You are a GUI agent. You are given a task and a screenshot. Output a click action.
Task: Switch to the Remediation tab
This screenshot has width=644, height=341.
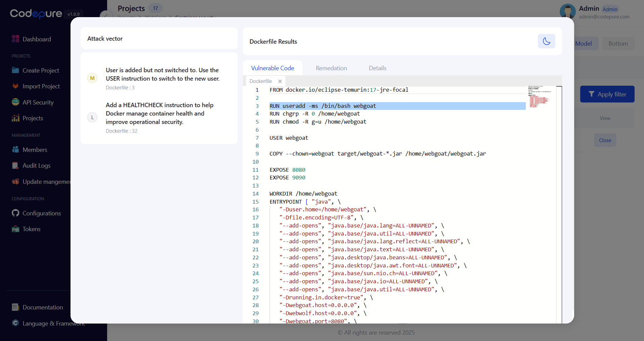pos(331,68)
